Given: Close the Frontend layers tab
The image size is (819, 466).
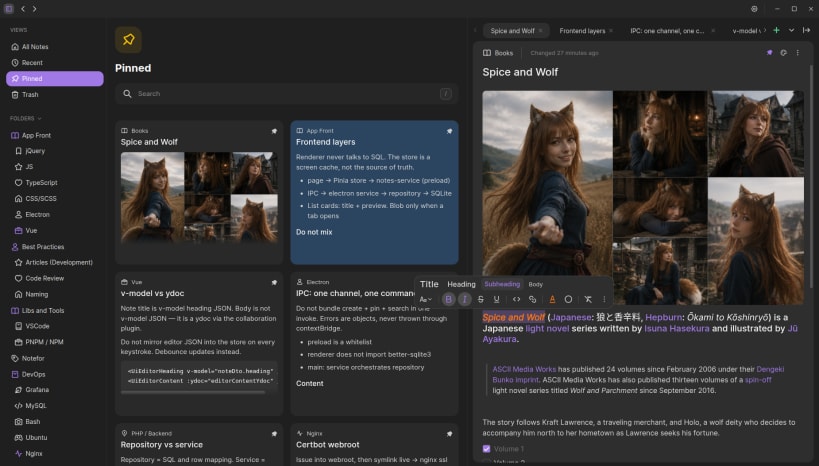Looking at the screenshot, I should click(611, 31).
